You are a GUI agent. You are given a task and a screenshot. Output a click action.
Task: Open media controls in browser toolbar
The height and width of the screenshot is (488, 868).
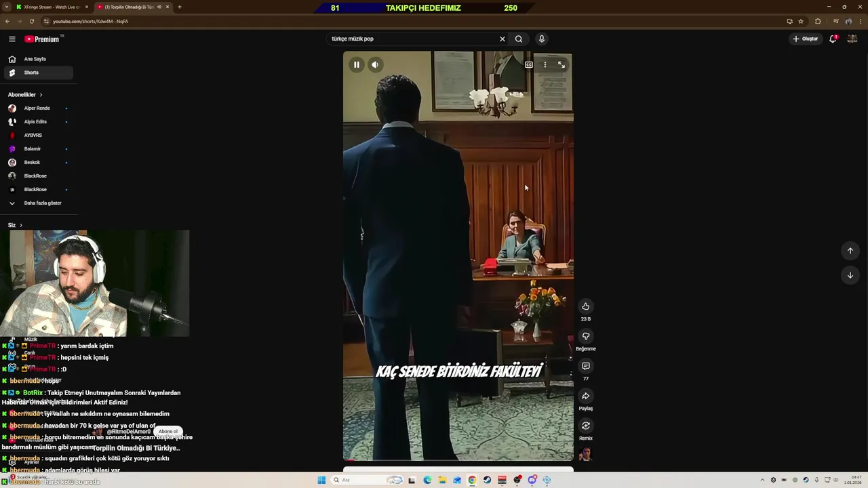[835, 21]
